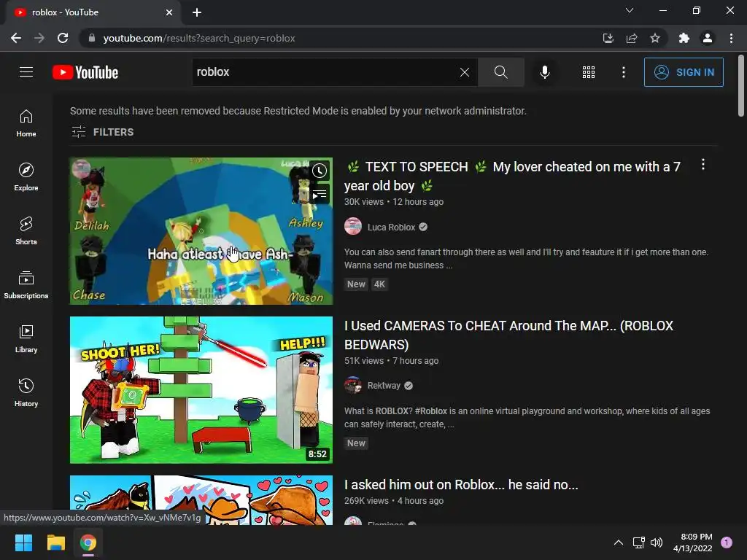Screen dimensions: 747x560
Task: Open History in the sidebar
Action: (26, 392)
